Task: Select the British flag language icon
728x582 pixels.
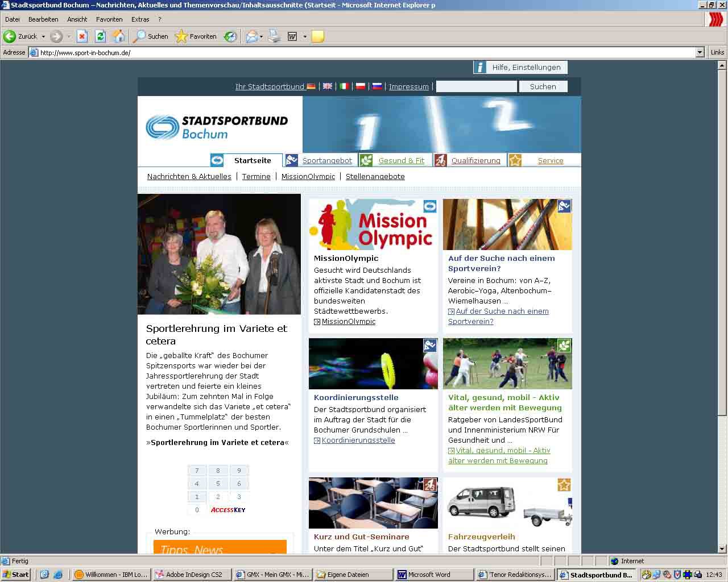Action: (x=328, y=86)
